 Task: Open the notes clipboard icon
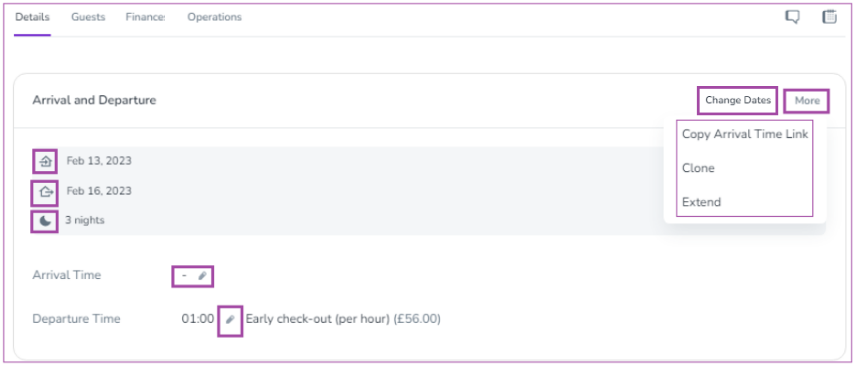pos(830,17)
